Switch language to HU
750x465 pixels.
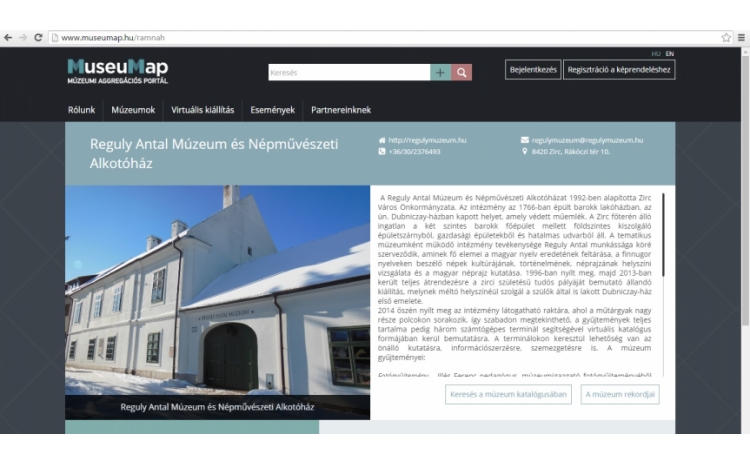[656, 54]
